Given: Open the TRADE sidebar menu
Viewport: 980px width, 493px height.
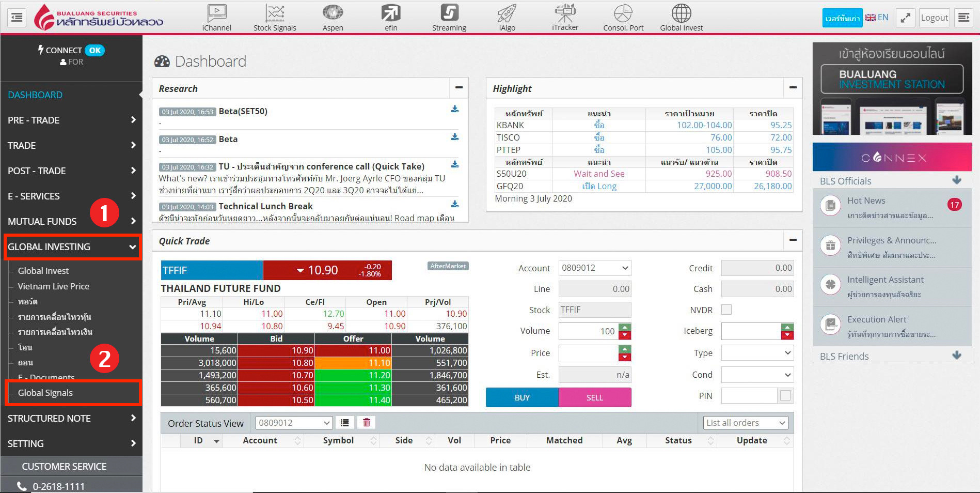Looking at the screenshot, I should point(71,145).
